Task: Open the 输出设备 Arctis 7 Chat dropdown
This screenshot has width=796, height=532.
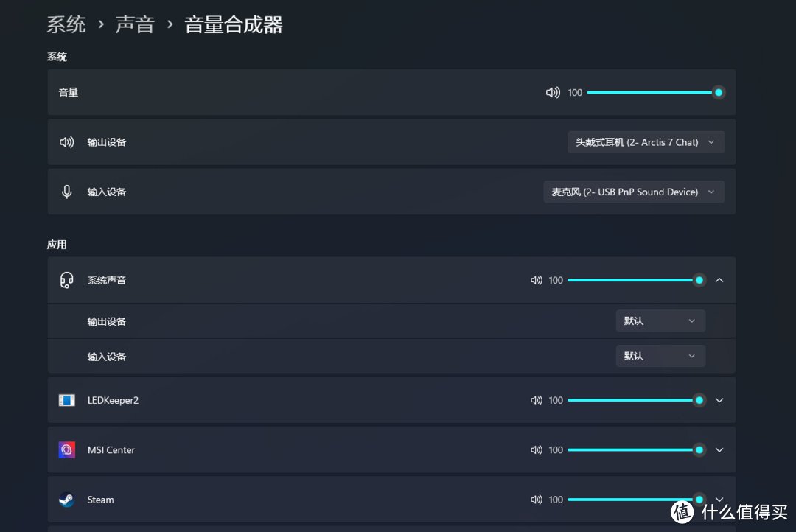Action: pos(646,142)
